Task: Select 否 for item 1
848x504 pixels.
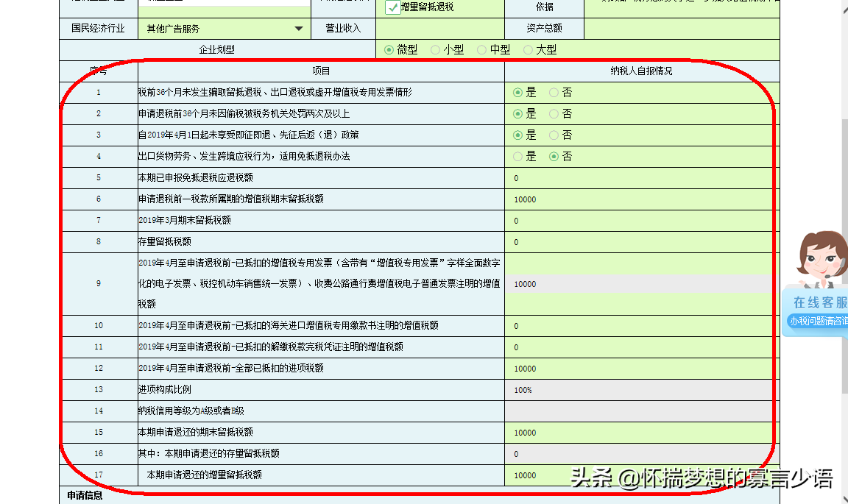Action: pyautogui.click(x=554, y=93)
